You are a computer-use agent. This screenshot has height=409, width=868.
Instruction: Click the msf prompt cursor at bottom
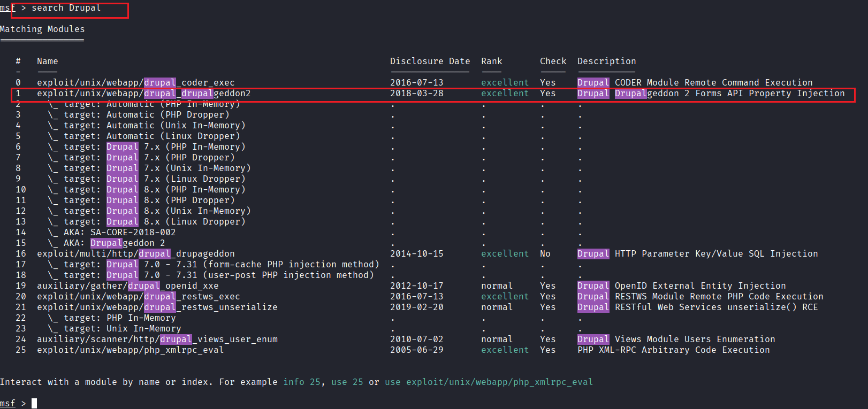pos(34,403)
